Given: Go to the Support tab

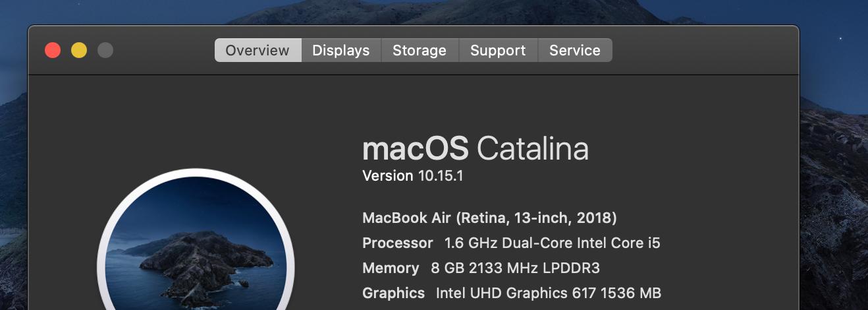Looking at the screenshot, I should click(x=498, y=50).
